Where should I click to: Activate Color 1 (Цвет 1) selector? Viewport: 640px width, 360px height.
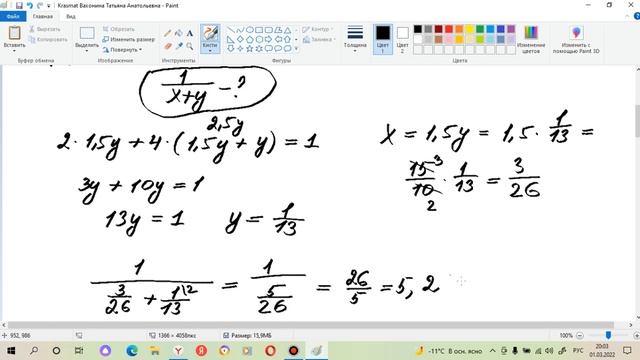[x=382, y=39]
